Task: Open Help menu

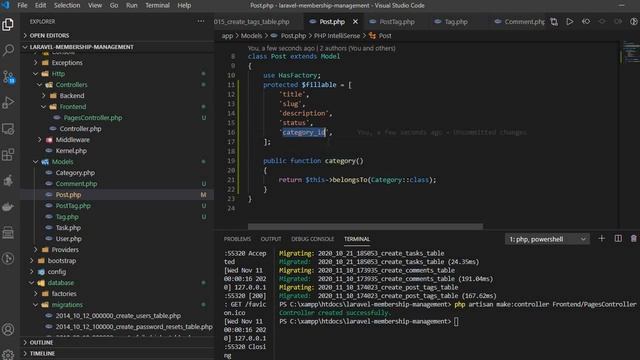Action: pos(184,5)
